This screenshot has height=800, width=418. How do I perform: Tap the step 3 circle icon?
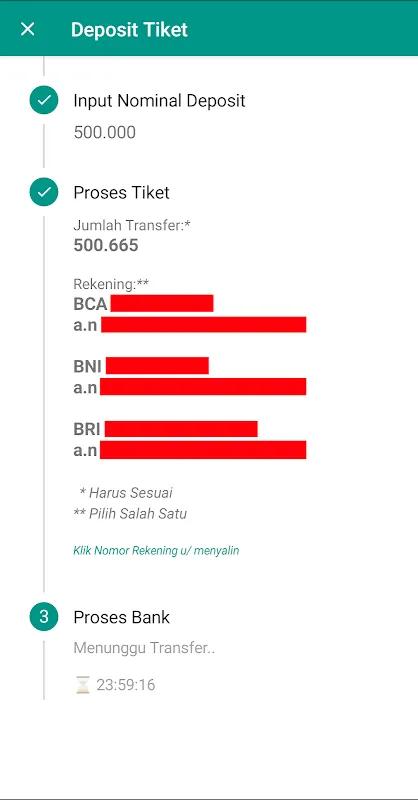(x=44, y=617)
